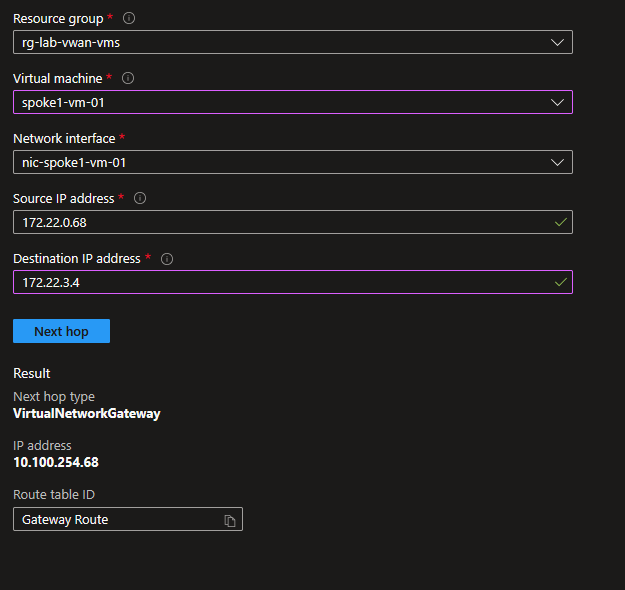Viewport: 625px width, 590px height.
Task: Click the Virtual machine field label
Action: (x=57, y=78)
